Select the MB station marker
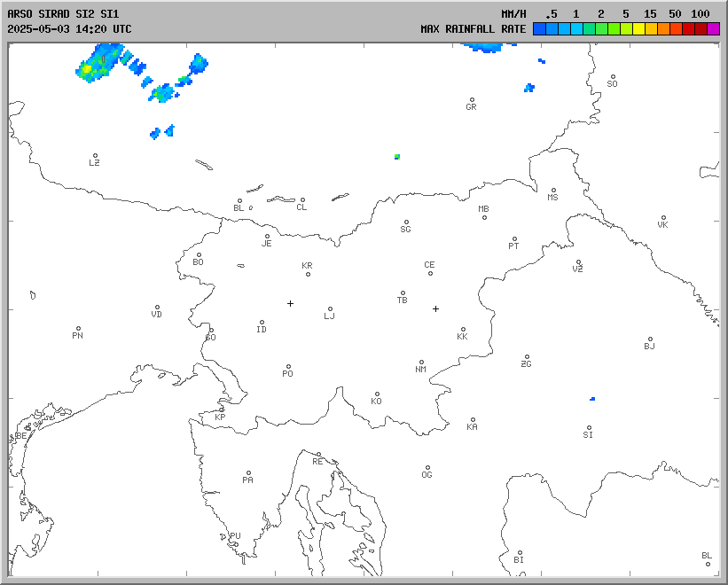This screenshot has width=728, height=585. (x=484, y=217)
